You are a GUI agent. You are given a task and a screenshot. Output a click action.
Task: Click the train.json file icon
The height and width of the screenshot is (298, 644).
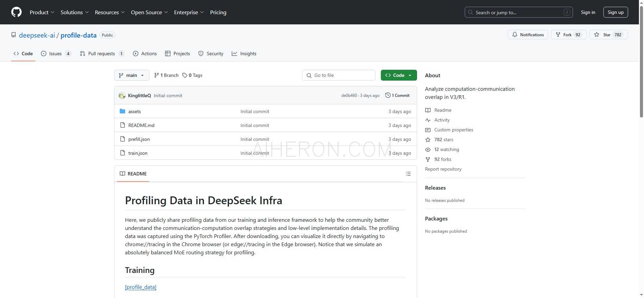coord(122,153)
